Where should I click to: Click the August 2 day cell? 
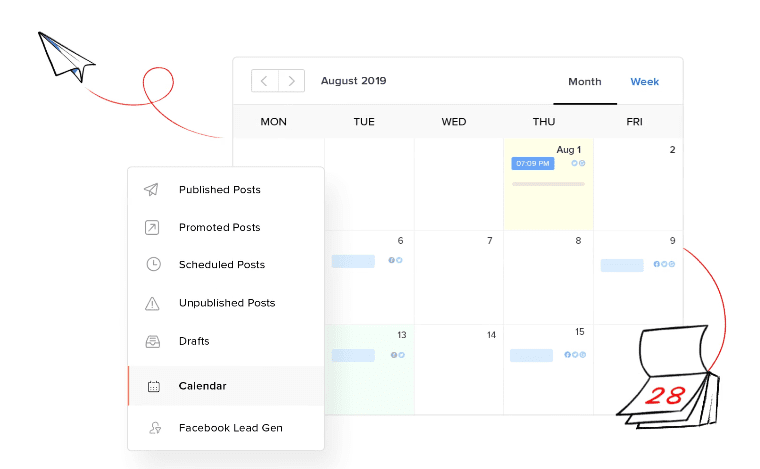[638, 184]
